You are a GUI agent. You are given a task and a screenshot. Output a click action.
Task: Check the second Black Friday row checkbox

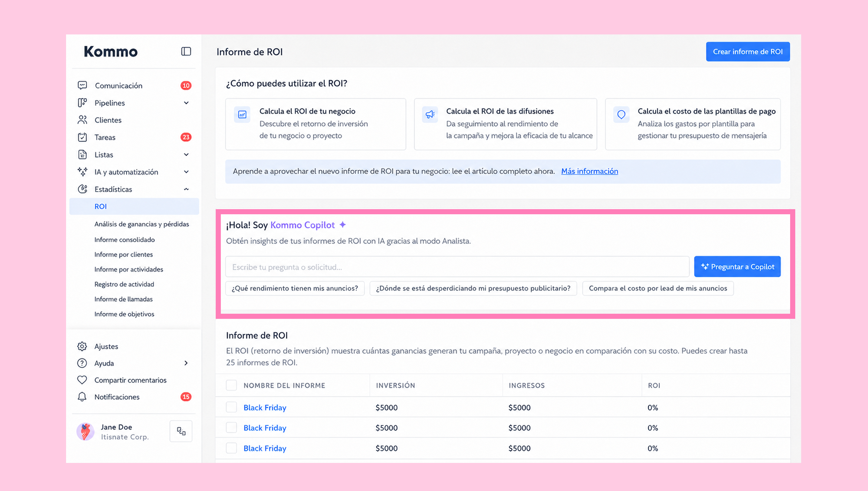[231, 428]
